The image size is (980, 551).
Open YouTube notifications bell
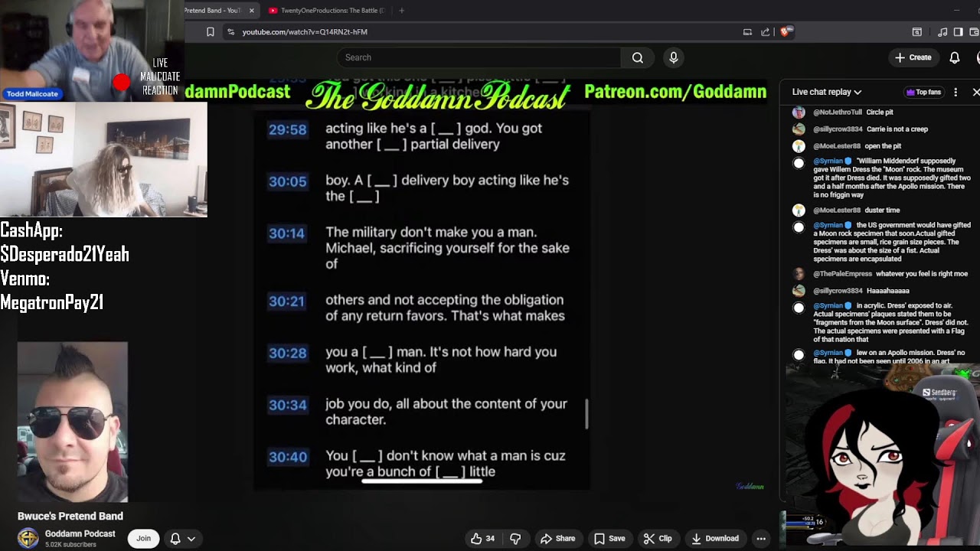(955, 57)
